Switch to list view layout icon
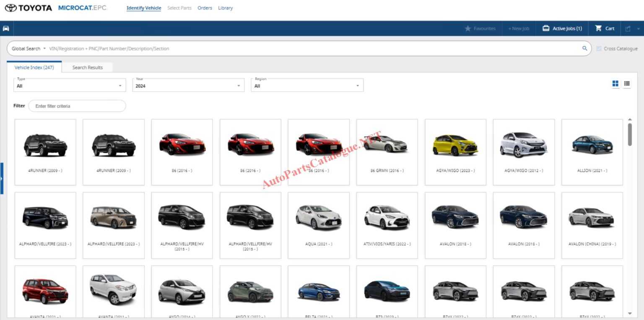 click(627, 83)
